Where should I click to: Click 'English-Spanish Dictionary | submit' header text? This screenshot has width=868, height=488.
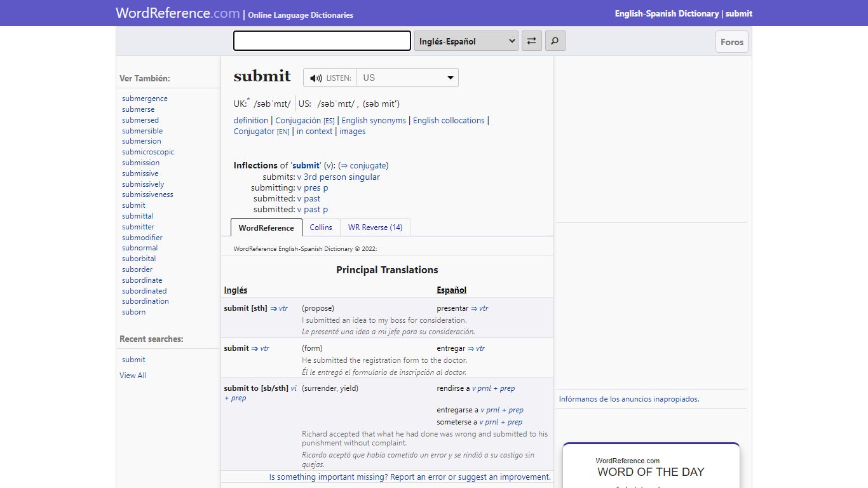coord(684,13)
